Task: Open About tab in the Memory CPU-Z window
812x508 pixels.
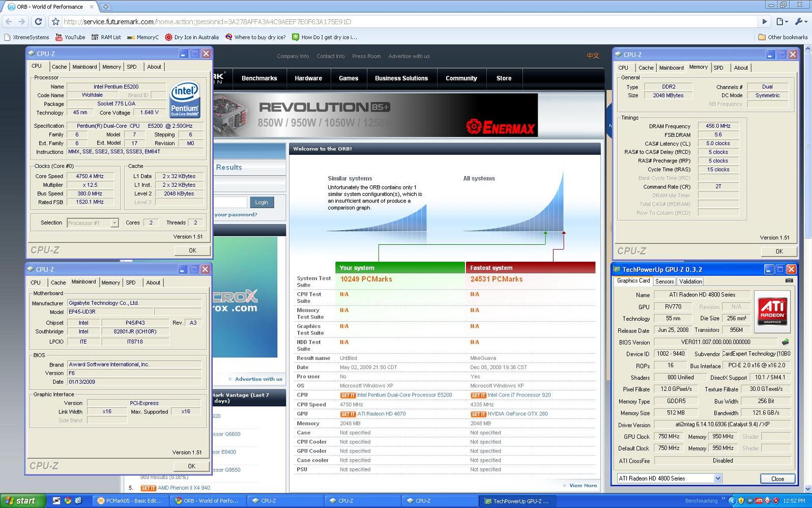Action: pos(741,68)
